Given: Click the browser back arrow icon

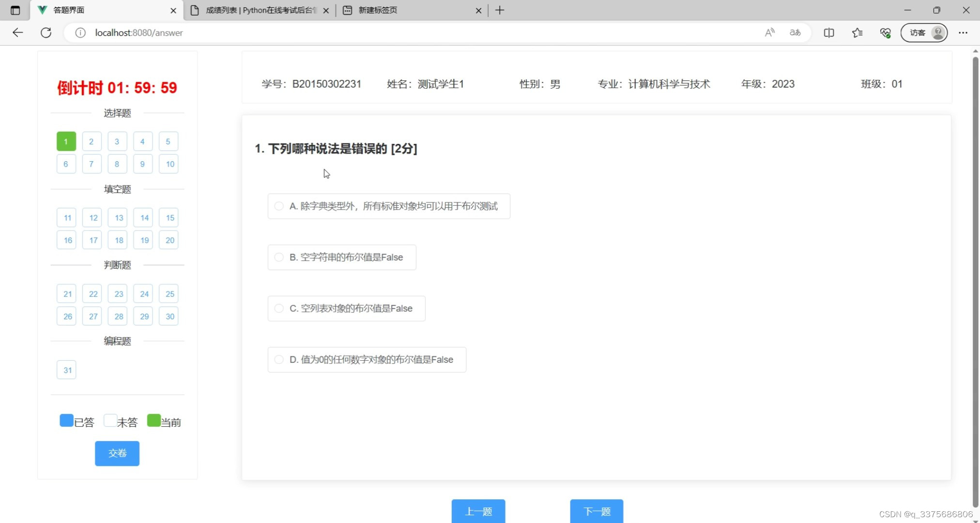Looking at the screenshot, I should tap(18, 32).
